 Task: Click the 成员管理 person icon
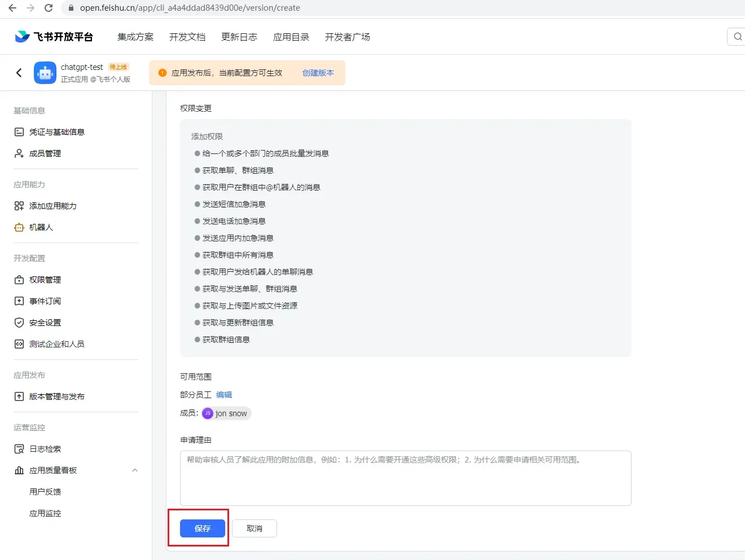pos(19,153)
